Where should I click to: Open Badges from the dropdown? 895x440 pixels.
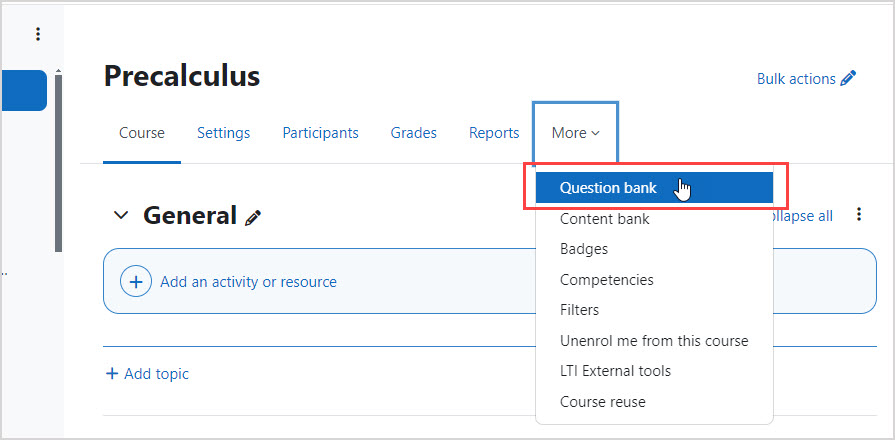click(584, 249)
